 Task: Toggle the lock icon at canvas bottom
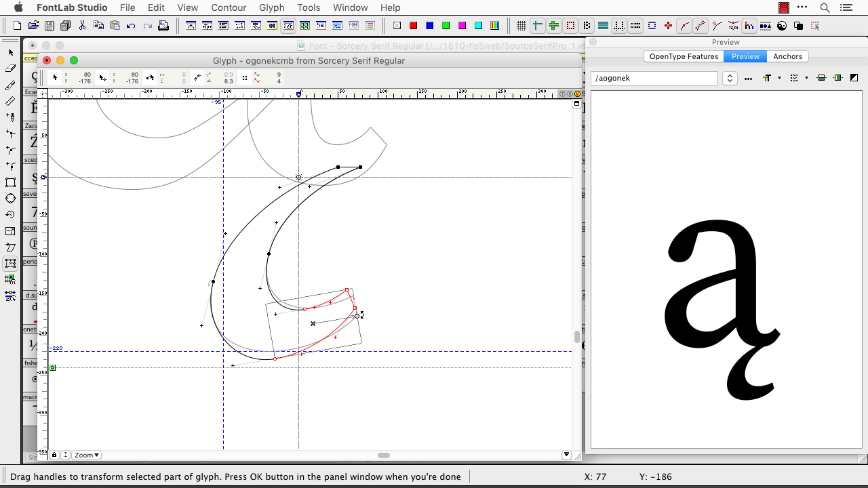tap(54, 455)
